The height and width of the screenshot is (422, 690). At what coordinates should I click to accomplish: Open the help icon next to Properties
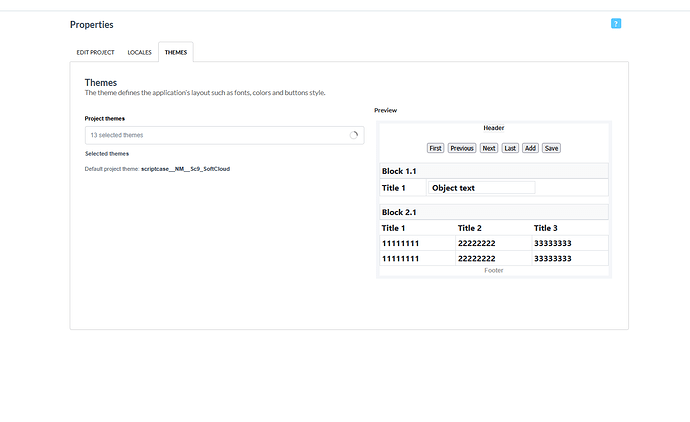tap(616, 24)
